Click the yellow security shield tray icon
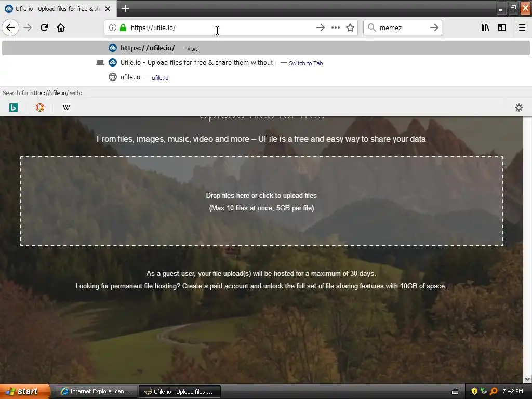 pyautogui.click(x=474, y=391)
